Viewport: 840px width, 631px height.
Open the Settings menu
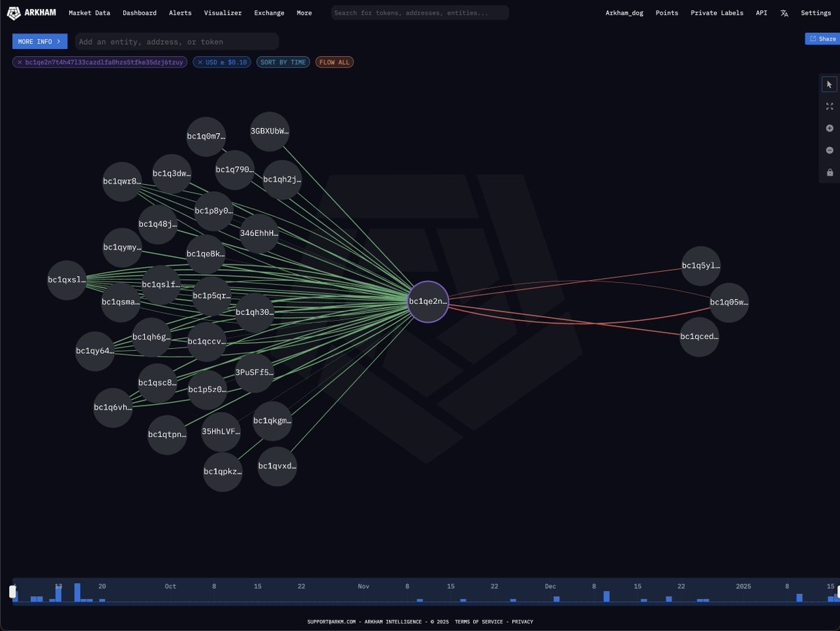point(815,13)
